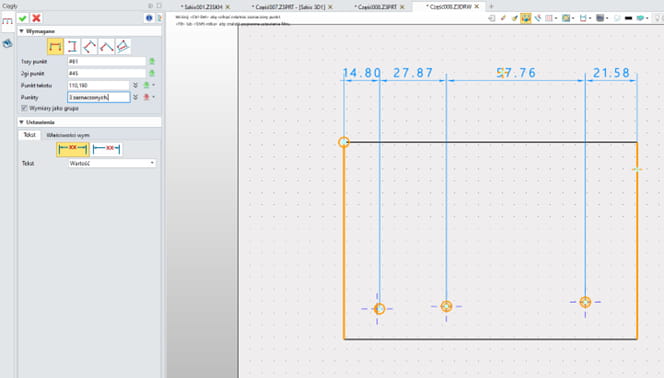Close the Część008.Z3DRW tab
The height and width of the screenshot is (378, 664).
tap(477, 7)
